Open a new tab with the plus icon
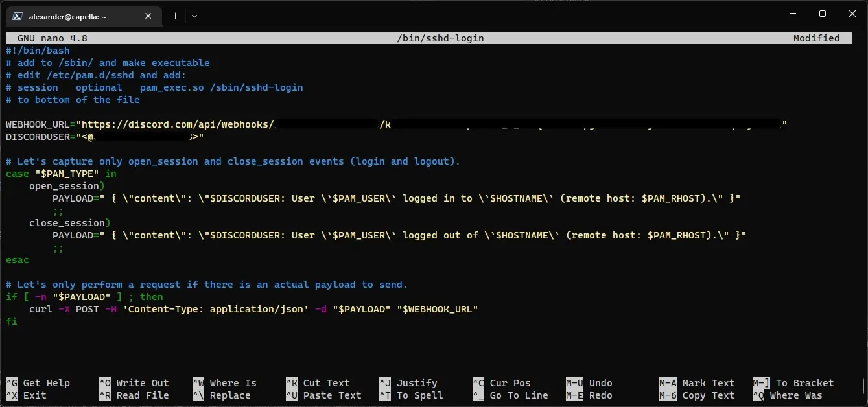The width and height of the screenshot is (868, 407). (175, 16)
